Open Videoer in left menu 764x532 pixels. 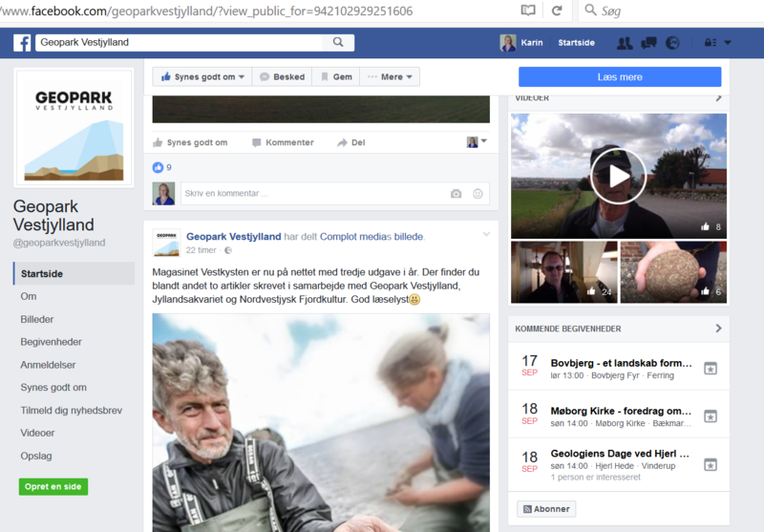[37, 433]
